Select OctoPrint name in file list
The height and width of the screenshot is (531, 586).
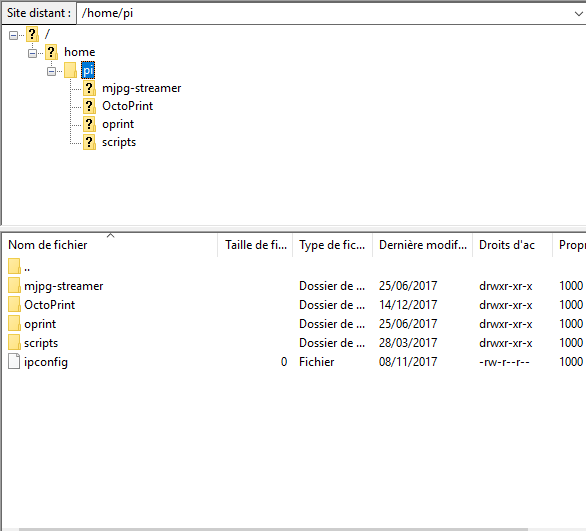tap(49, 305)
